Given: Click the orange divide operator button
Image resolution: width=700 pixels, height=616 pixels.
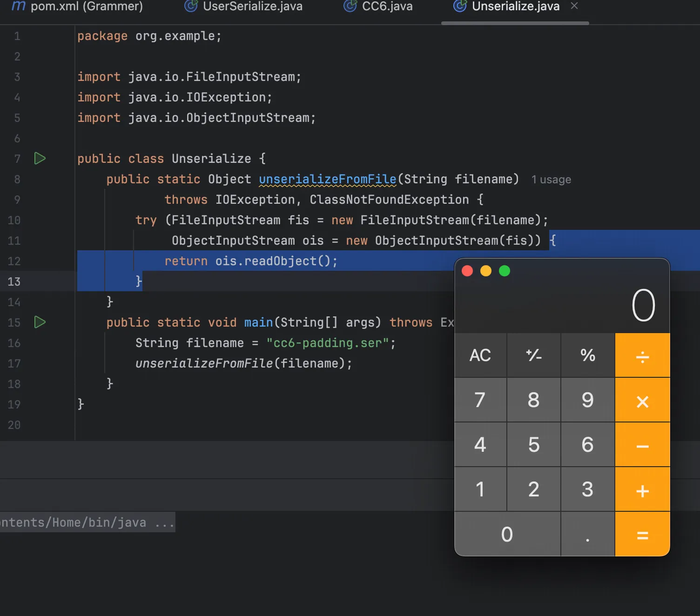Looking at the screenshot, I should [x=642, y=355].
